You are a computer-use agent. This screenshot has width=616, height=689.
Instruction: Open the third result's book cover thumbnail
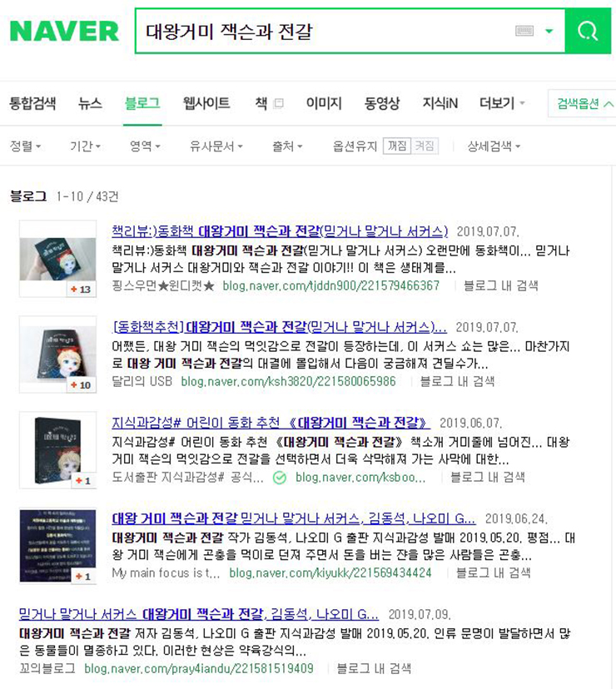pyautogui.click(x=58, y=450)
